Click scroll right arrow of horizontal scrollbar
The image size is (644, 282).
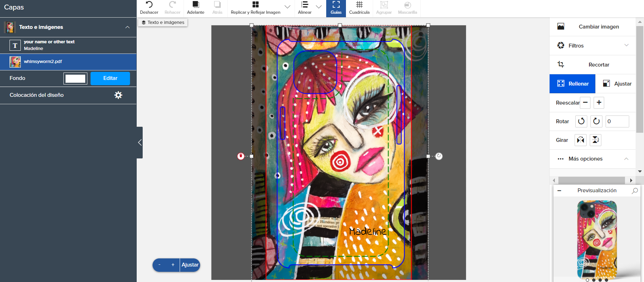click(x=631, y=180)
